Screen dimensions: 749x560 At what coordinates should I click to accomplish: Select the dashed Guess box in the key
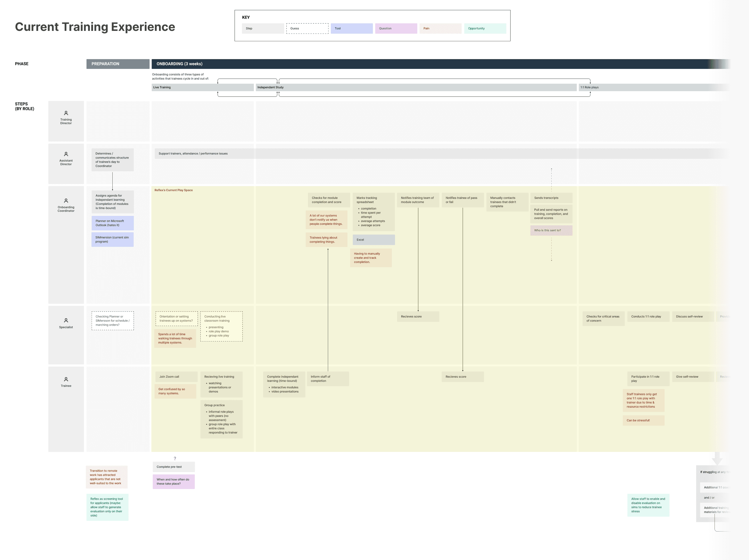tap(307, 29)
